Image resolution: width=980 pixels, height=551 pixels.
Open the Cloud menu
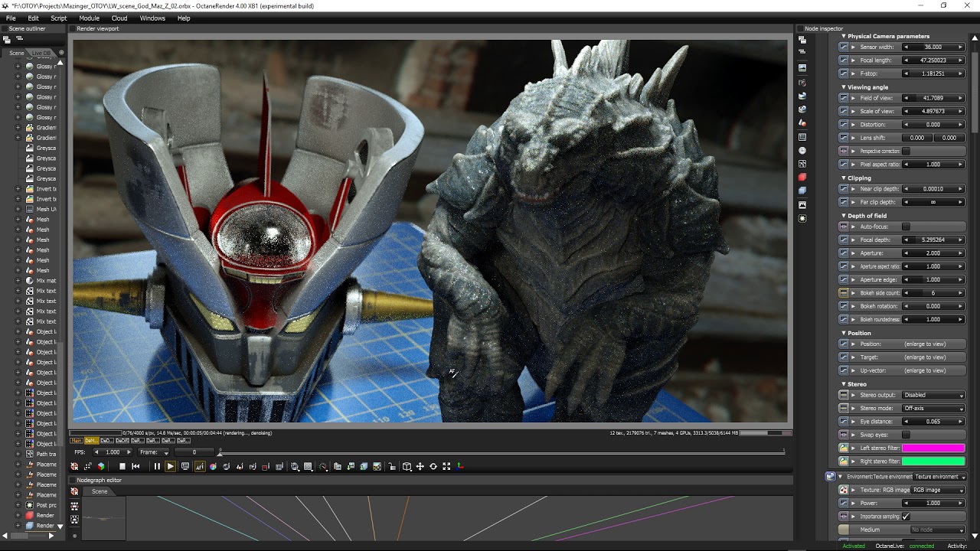tap(119, 18)
